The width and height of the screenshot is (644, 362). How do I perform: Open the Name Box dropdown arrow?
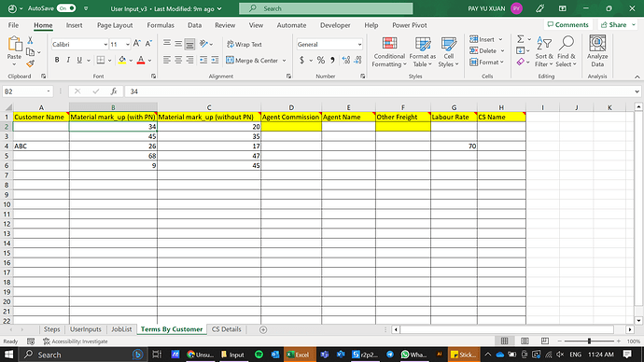[49, 91]
